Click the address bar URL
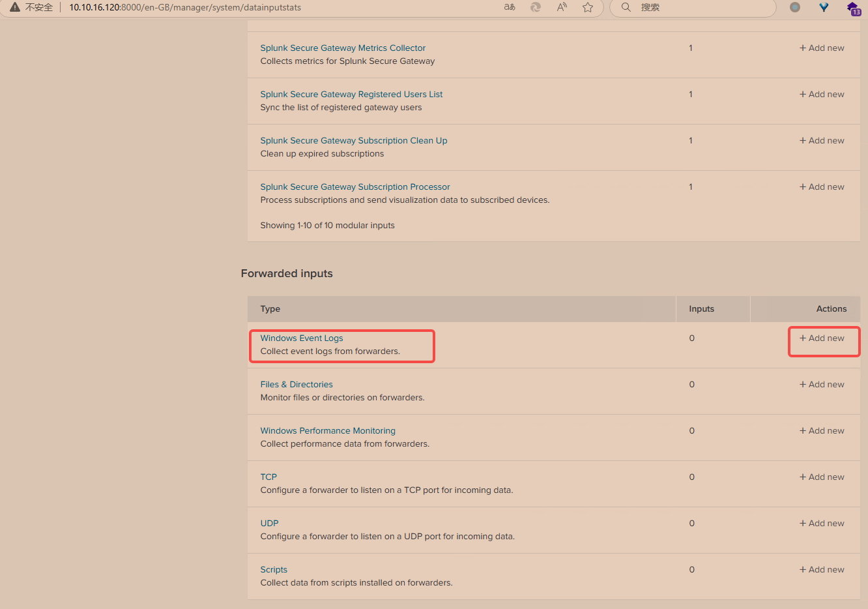The image size is (868, 609). (x=185, y=7)
